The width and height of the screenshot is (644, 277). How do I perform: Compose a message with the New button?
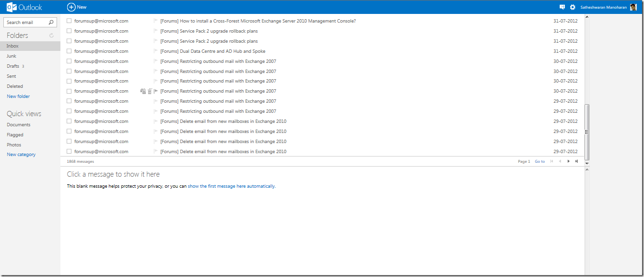coord(77,7)
